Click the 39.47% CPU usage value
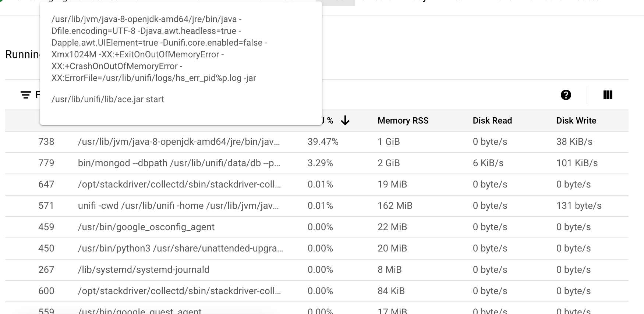 (x=323, y=142)
